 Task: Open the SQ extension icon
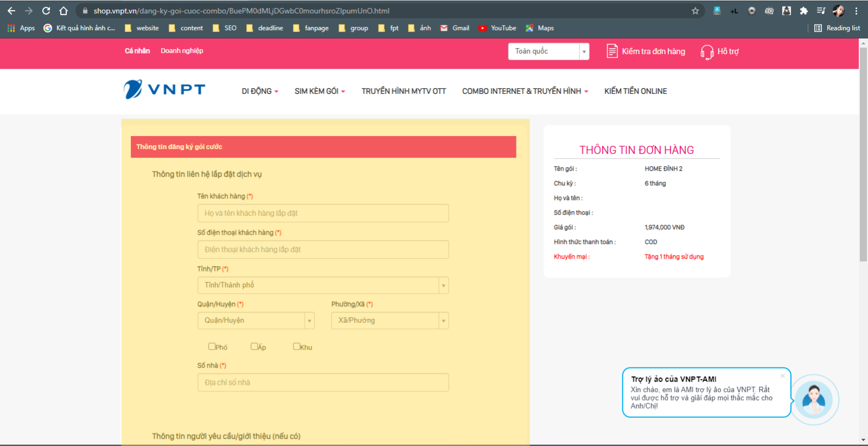[x=769, y=11]
